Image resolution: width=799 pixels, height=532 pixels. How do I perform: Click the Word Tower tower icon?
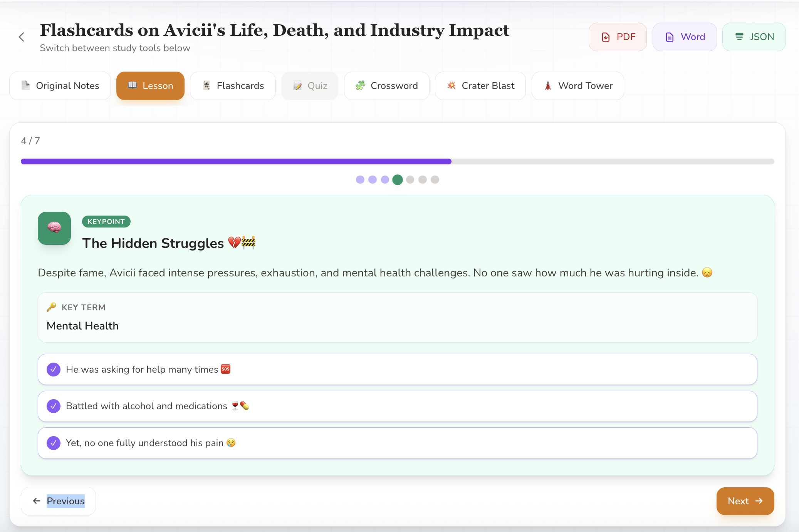(x=548, y=85)
